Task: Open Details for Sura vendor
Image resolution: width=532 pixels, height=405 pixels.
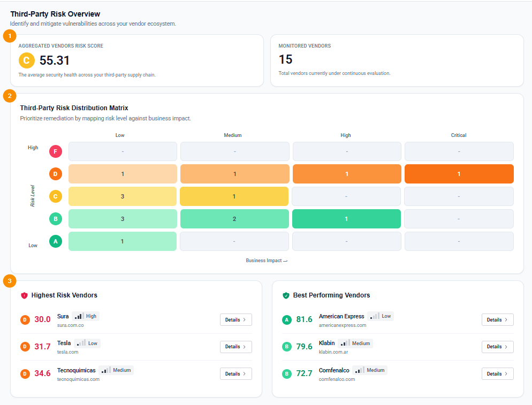Action: [235, 319]
